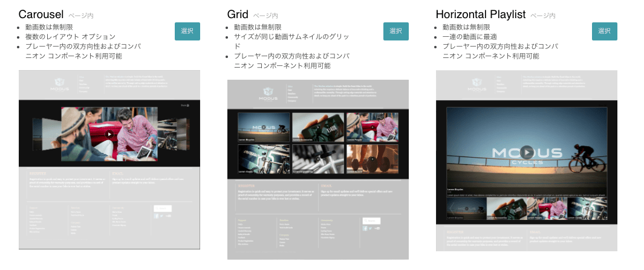Click the 選択 button for Carousel template
The image size is (644, 270).
point(187,31)
